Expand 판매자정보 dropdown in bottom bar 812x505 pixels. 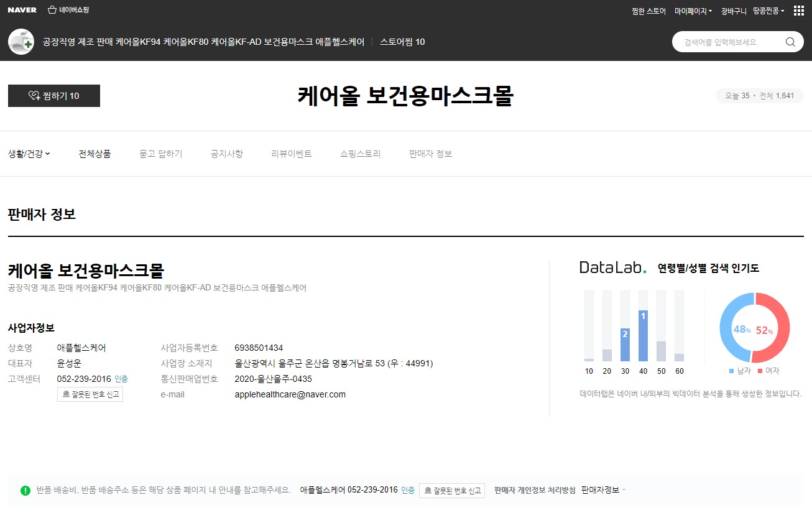tap(604, 490)
